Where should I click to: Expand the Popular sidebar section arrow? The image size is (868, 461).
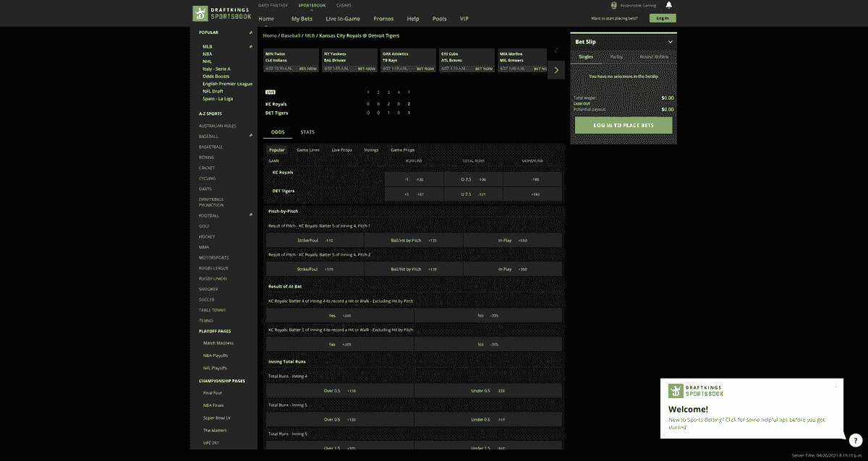(251, 32)
